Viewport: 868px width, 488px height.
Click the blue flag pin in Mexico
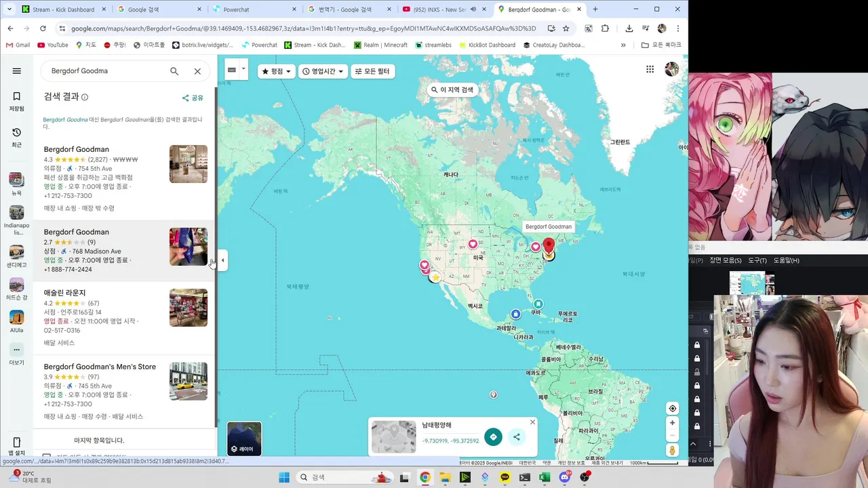tap(516, 314)
